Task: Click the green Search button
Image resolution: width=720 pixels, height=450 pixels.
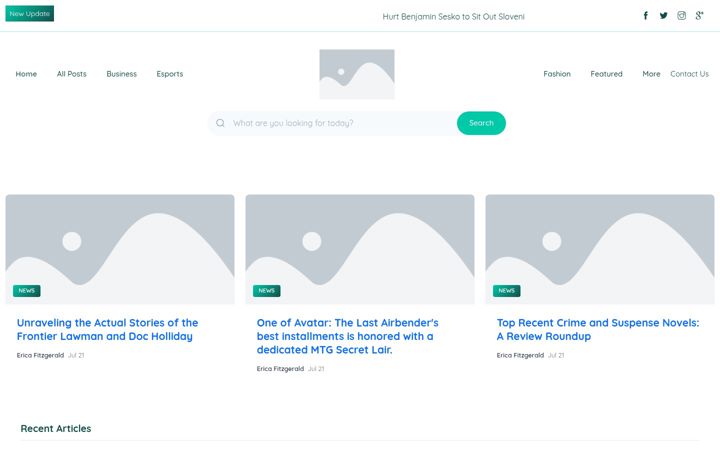Action: click(x=481, y=123)
